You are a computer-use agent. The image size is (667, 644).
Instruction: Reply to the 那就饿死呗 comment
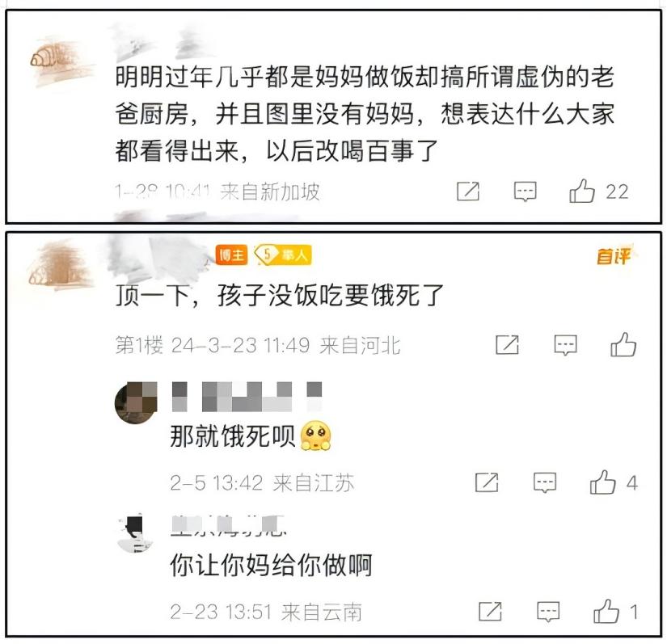tap(545, 482)
